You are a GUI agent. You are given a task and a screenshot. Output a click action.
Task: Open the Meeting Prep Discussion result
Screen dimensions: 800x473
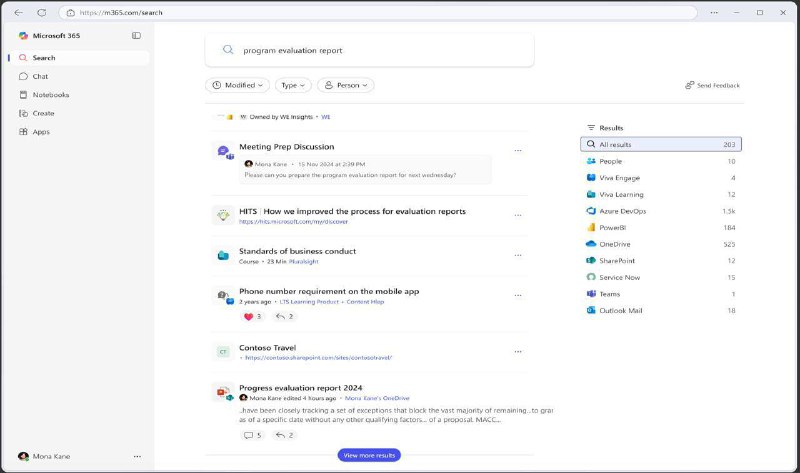point(287,146)
